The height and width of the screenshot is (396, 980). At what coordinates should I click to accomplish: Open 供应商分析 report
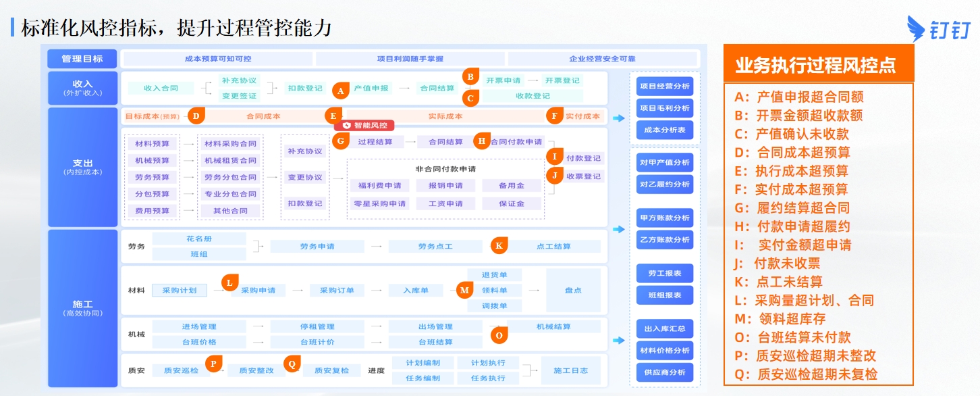665,372
